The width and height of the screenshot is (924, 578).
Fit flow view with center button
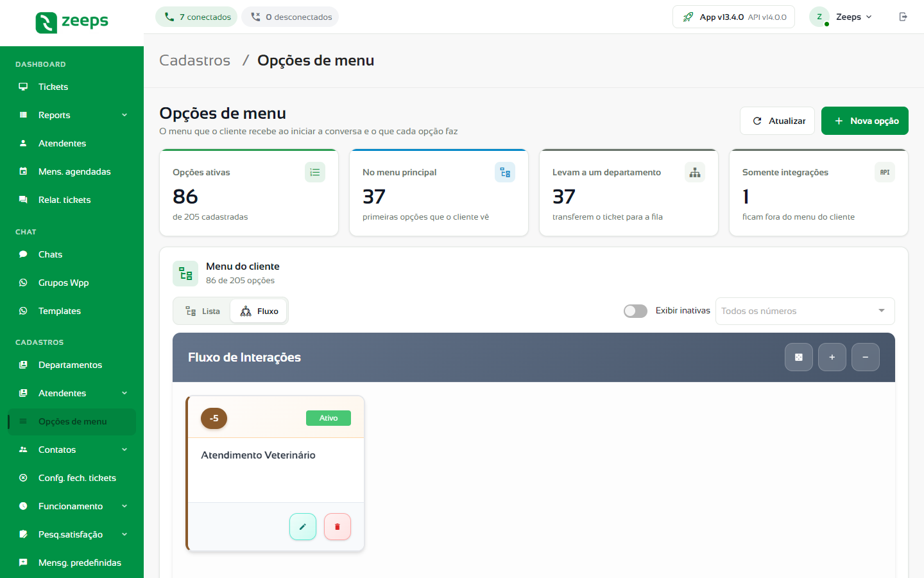[x=799, y=357]
